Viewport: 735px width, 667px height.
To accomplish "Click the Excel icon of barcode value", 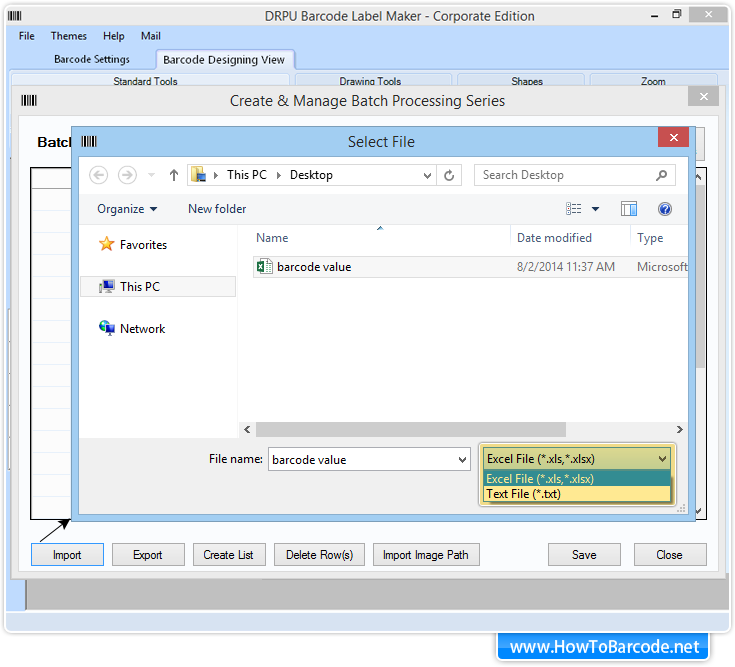I will coord(264,266).
